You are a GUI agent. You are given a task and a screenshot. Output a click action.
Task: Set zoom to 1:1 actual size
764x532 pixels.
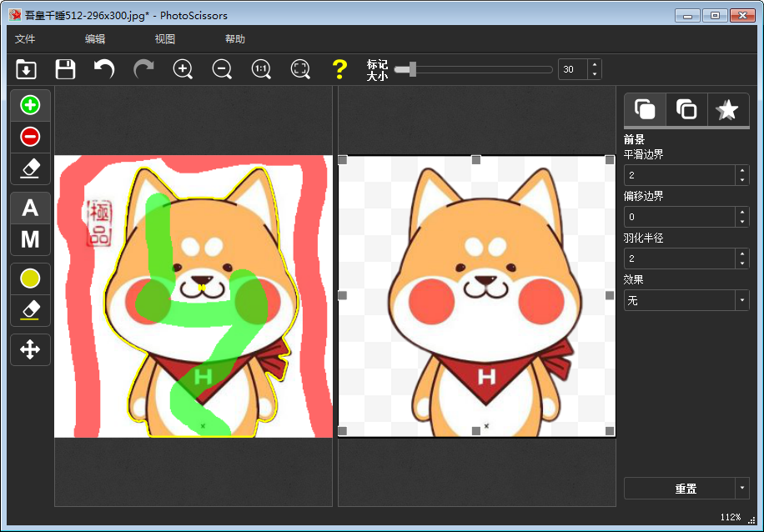[261, 69]
